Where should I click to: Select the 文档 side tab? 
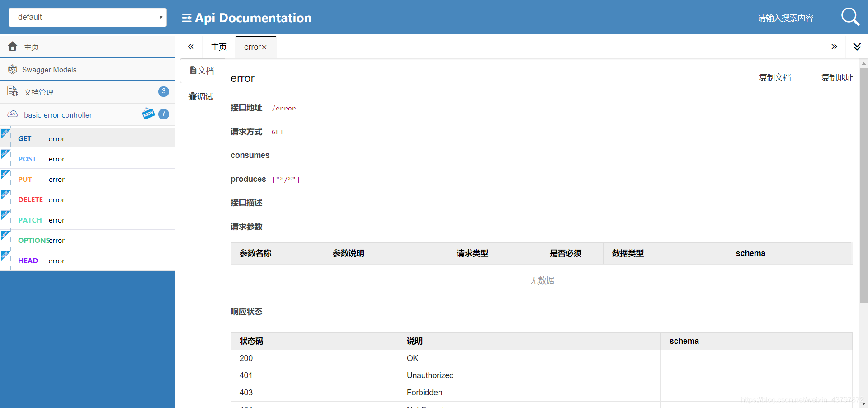point(202,71)
